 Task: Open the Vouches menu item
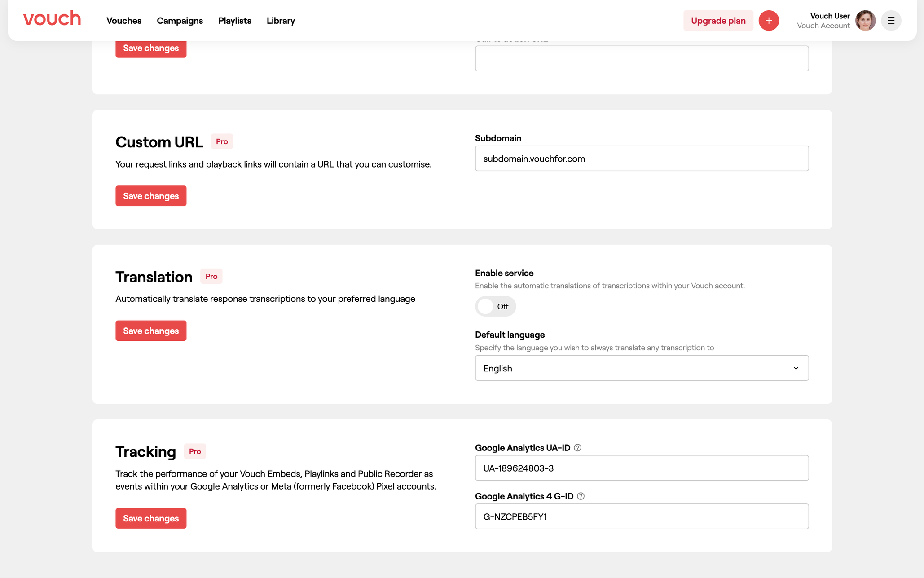124,21
